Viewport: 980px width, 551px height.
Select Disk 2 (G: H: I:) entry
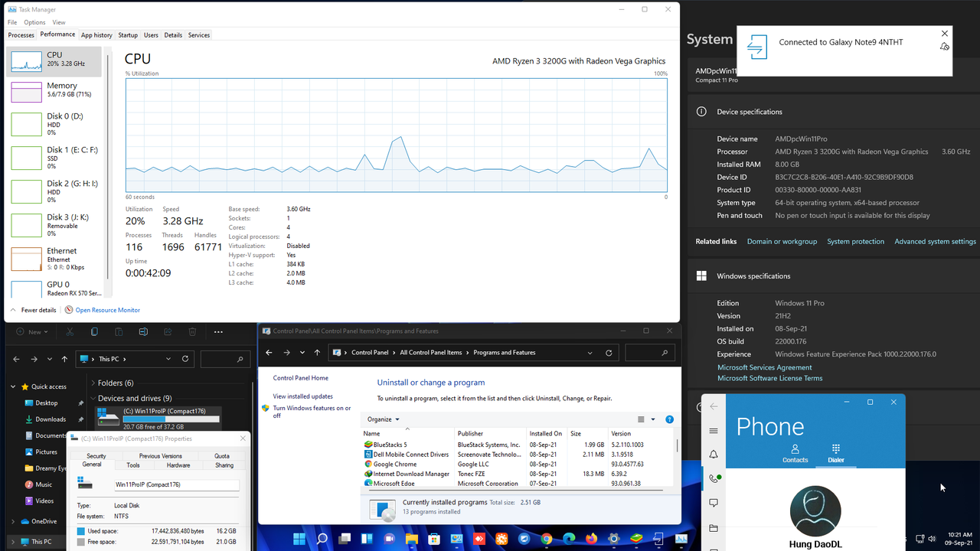54,191
